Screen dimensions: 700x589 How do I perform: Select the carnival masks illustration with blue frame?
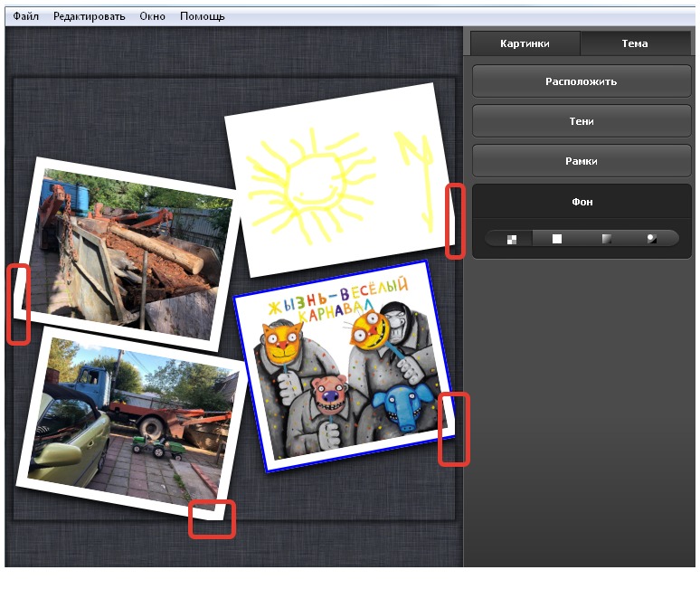point(344,366)
